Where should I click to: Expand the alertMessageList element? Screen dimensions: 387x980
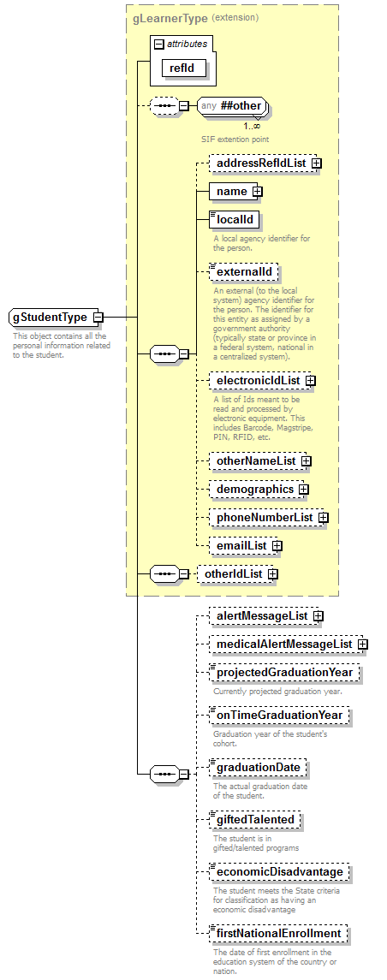click(x=318, y=616)
